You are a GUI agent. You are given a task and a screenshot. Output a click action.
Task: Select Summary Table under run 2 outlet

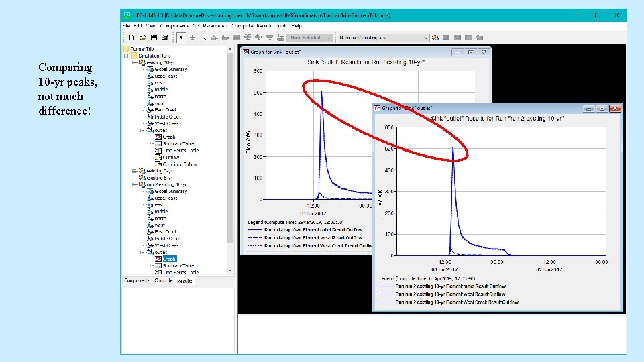tap(178, 265)
